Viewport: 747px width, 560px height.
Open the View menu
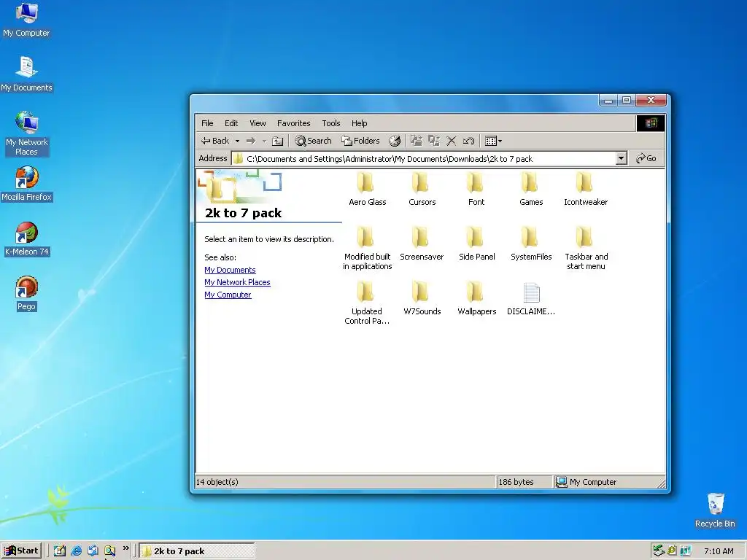tap(258, 123)
